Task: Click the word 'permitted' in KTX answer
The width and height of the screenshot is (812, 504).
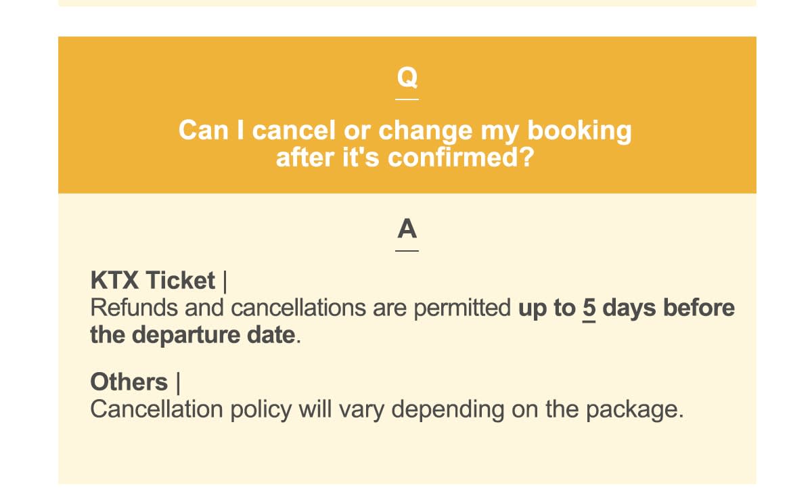Action: coord(462,308)
